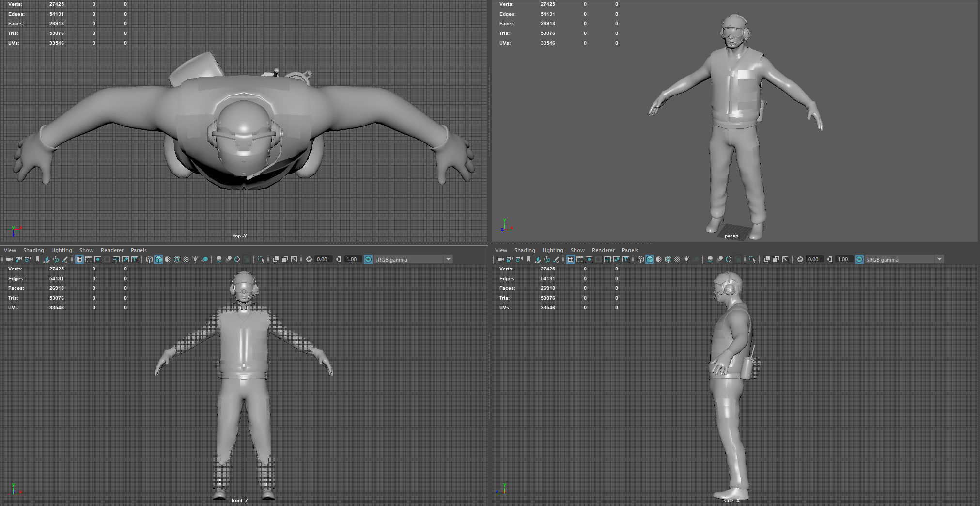
Task: Click Use All Lights bulb in front view
Action: tap(195, 259)
